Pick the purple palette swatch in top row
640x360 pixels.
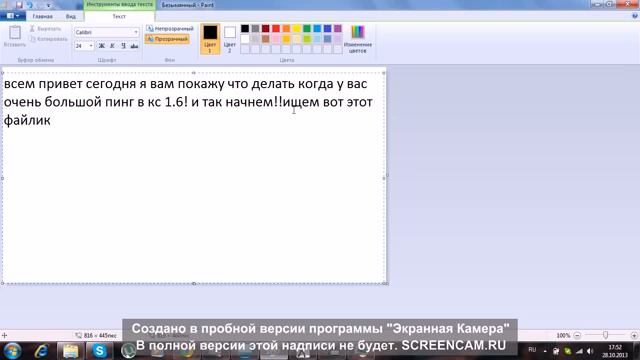pos(338,29)
